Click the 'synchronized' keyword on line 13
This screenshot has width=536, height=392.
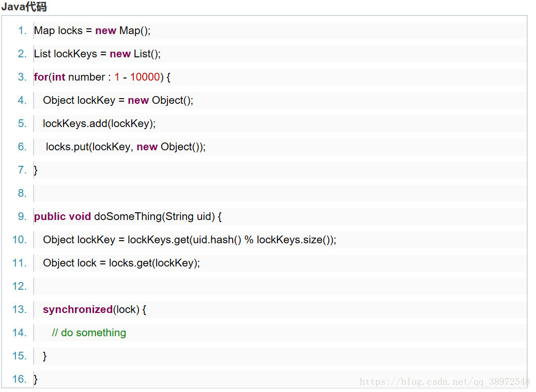click(x=78, y=309)
